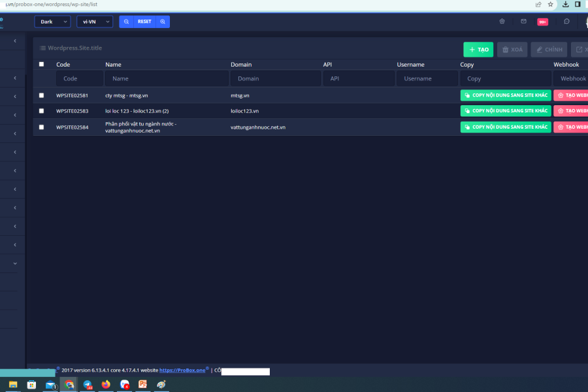Check the row for WPSITE02584
Image resolution: width=588 pixels, height=392 pixels.
42,127
